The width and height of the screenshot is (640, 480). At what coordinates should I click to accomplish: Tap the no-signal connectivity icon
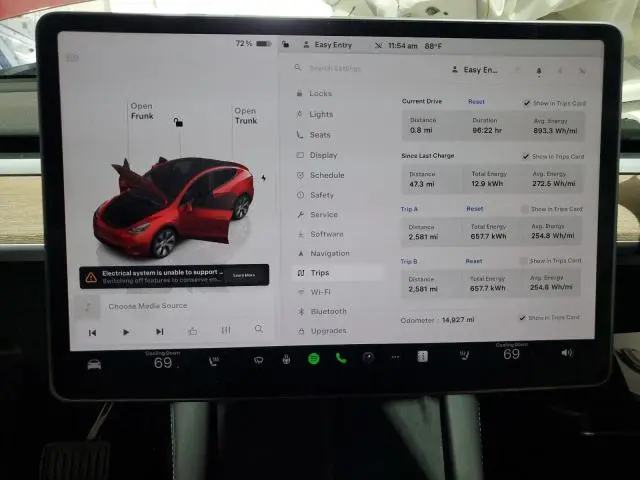pos(378,45)
